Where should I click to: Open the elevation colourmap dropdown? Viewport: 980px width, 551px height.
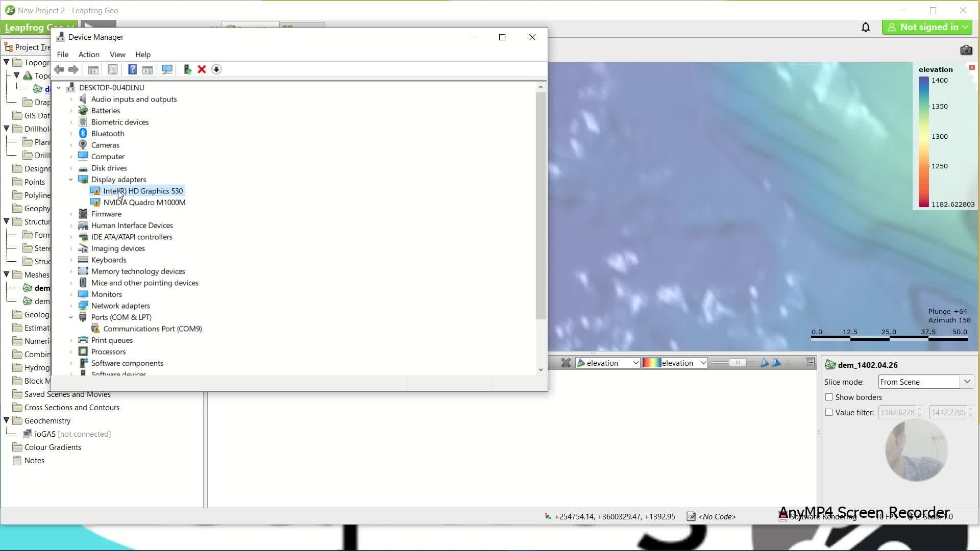pyautogui.click(x=675, y=363)
